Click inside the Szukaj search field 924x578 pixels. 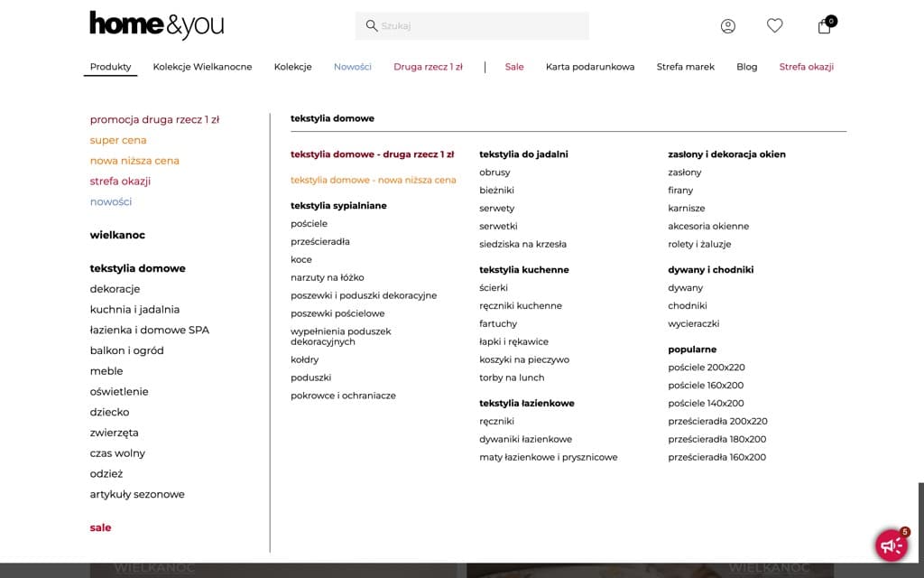click(x=469, y=25)
